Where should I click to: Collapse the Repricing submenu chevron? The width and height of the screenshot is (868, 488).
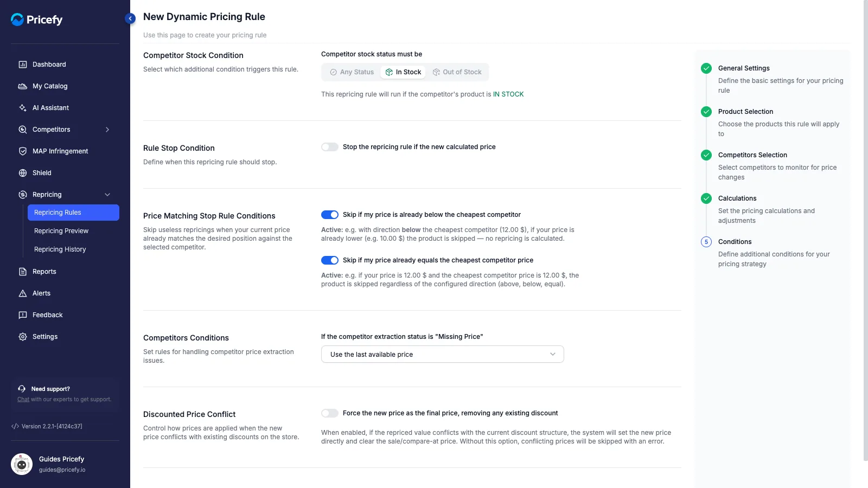pos(107,195)
